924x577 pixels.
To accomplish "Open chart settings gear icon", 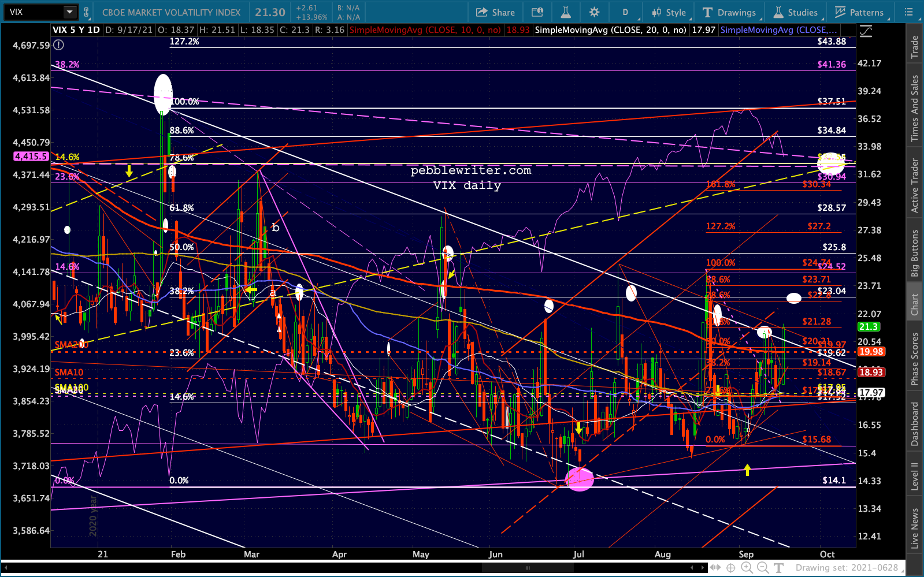I will [594, 12].
